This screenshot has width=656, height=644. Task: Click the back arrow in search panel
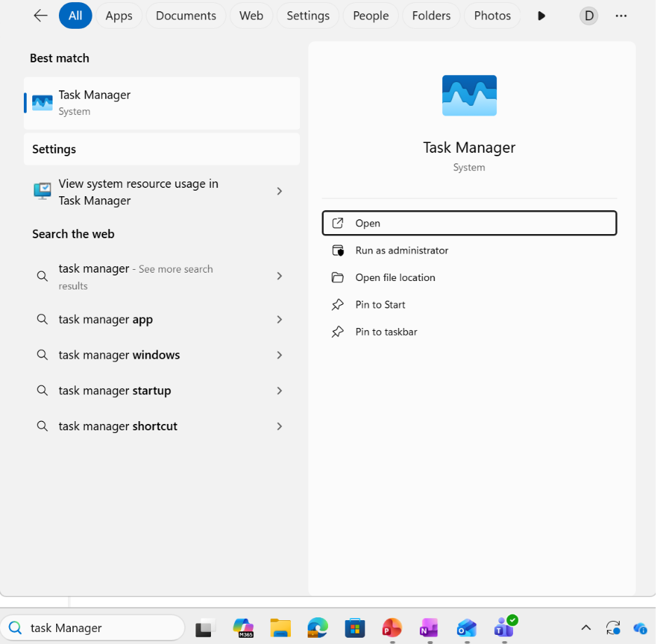(x=41, y=16)
